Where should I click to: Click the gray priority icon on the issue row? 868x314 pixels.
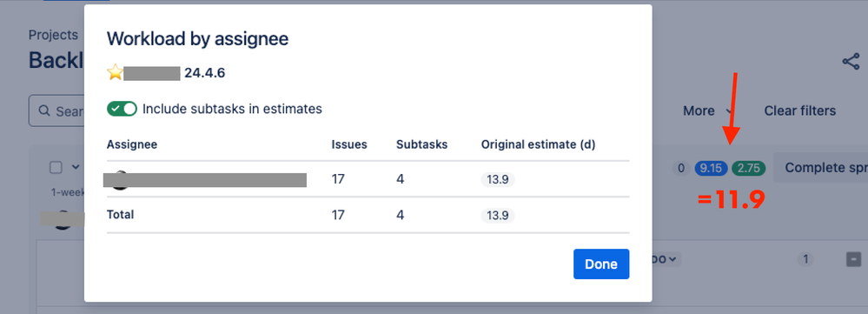tap(853, 258)
